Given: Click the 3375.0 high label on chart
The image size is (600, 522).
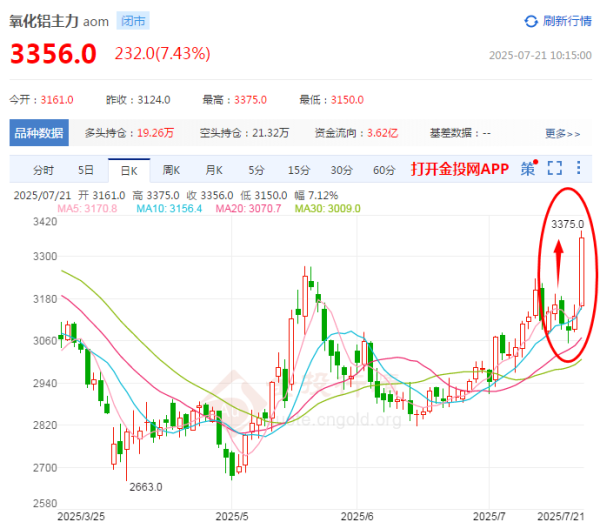Looking at the screenshot, I should [x=567, y=224].
